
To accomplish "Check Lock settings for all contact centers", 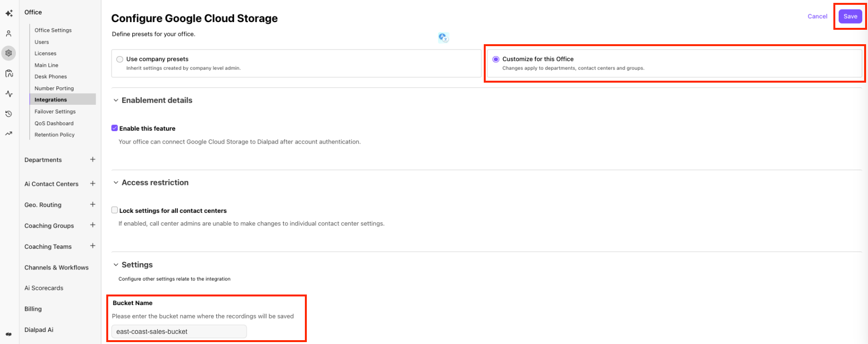I will (x=114, y=210).
